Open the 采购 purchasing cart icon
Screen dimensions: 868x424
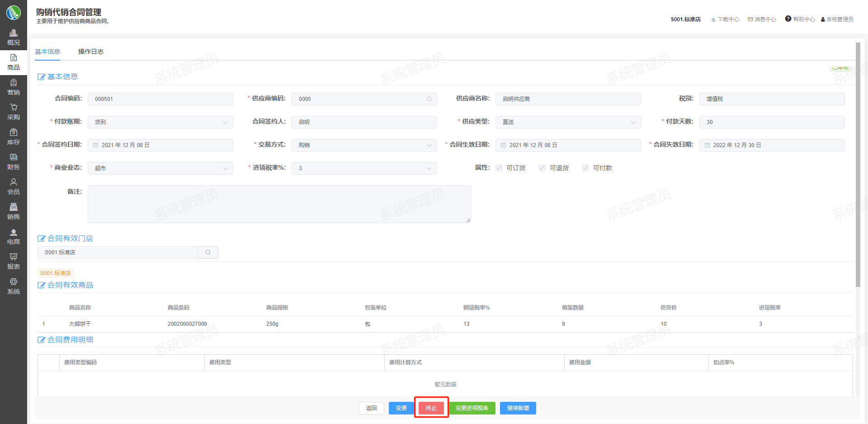[14, 108]
